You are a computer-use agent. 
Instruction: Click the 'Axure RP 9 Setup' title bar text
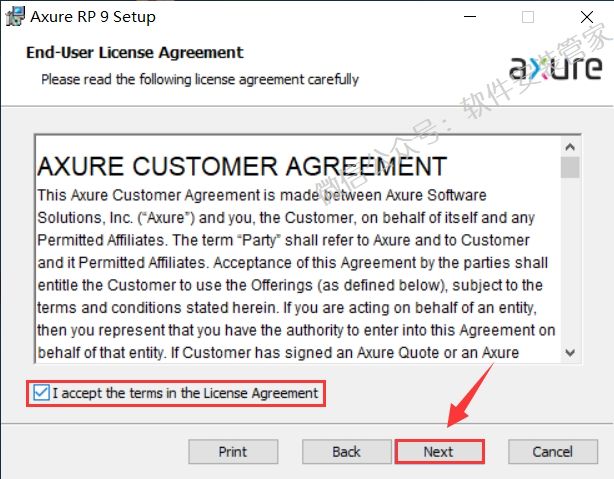point(93,17)
